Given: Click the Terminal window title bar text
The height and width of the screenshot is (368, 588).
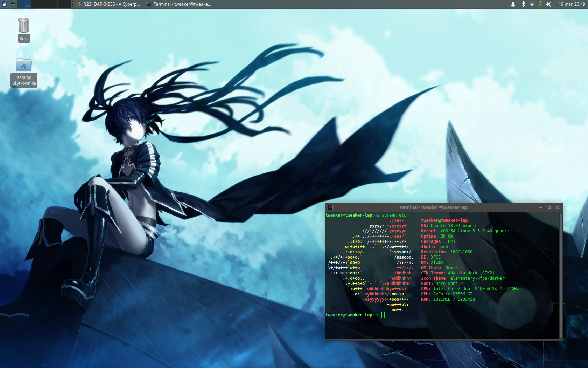Looking at the screenshot, I should tap(435, 207).
